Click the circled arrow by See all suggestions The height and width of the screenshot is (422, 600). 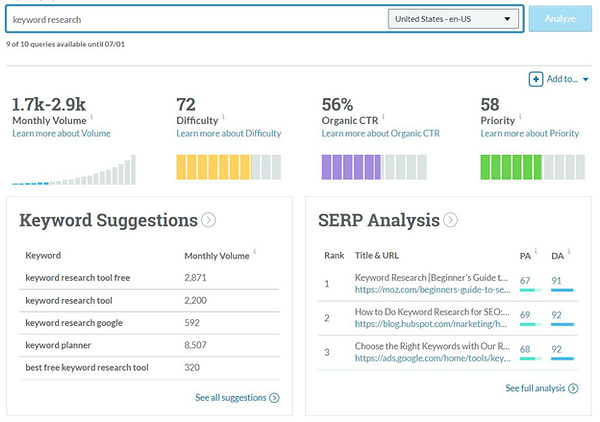(x=274, y=398)
